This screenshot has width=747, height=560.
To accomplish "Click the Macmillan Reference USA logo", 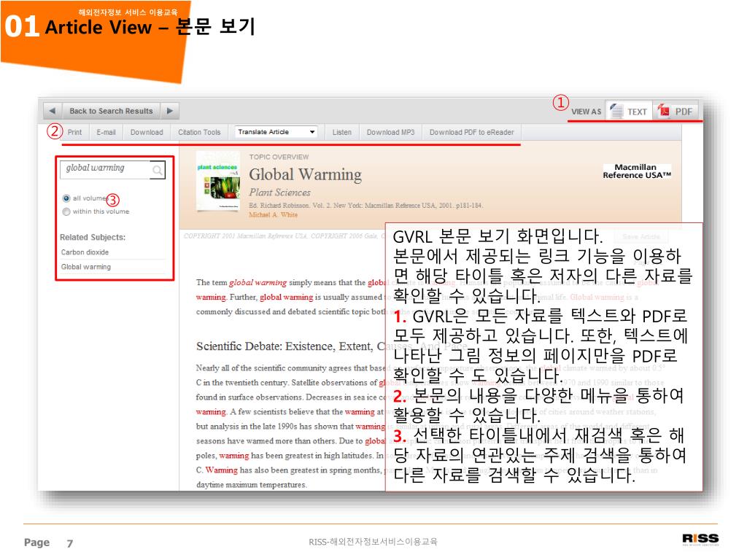I will (636, 171).
